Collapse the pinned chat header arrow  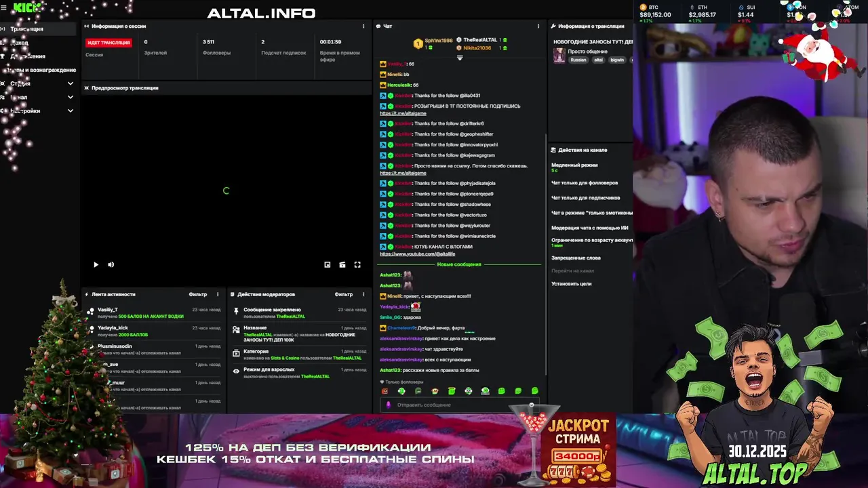[x=460, y=58]
